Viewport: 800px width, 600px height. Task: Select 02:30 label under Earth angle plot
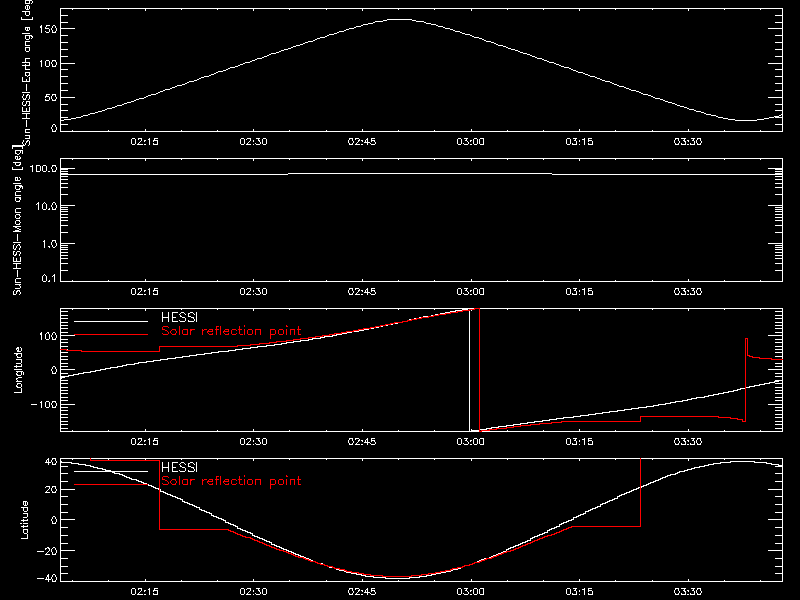253,141
